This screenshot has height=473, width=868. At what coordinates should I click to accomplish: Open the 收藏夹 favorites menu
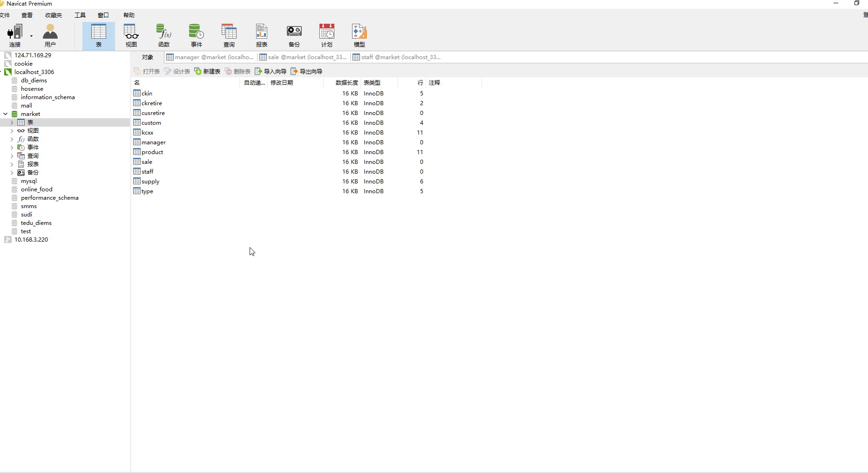point(54,15)
